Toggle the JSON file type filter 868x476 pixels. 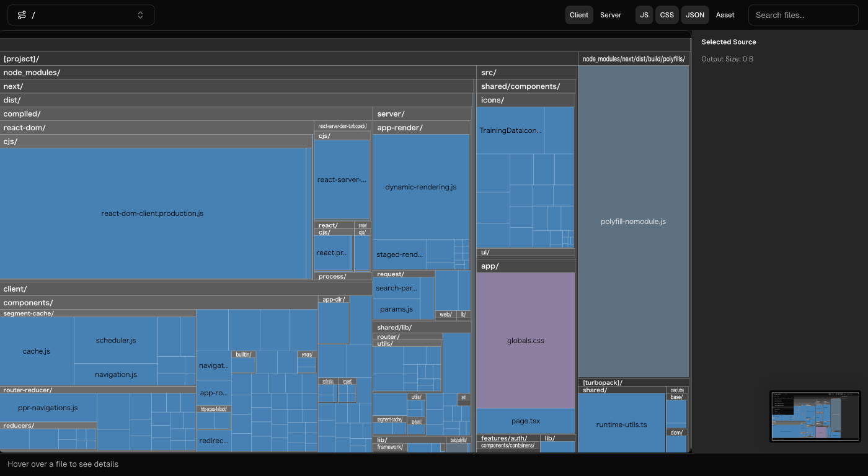coord(695,15)
